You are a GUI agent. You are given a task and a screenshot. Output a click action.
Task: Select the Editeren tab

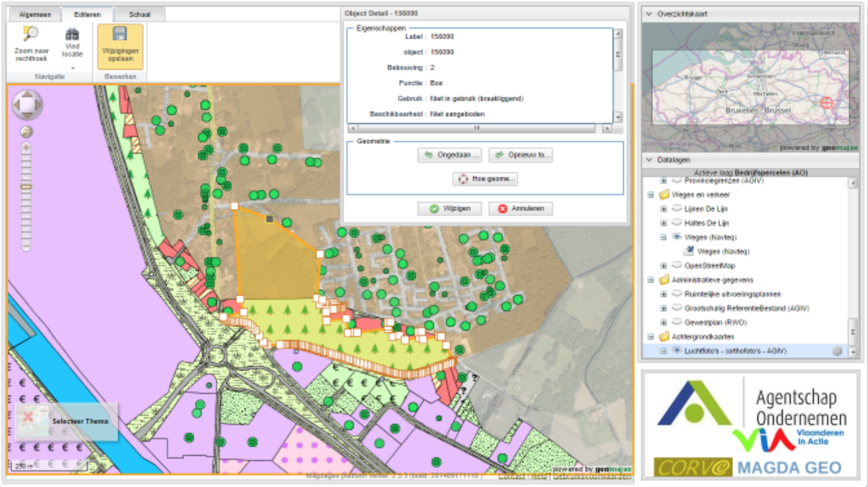point(87,14)
